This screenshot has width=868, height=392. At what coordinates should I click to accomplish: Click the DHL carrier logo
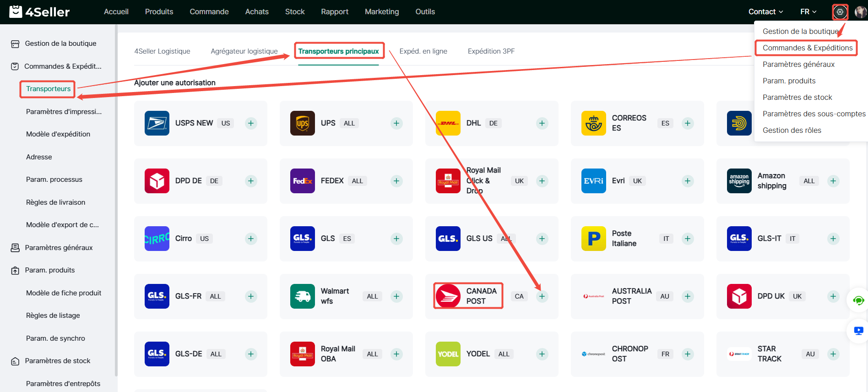448,123
